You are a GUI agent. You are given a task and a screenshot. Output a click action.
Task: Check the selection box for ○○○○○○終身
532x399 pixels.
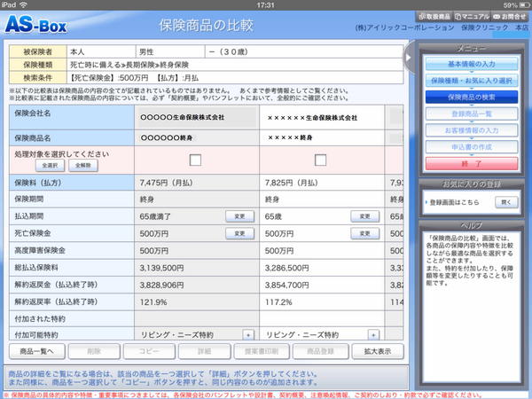coord(195,160)
